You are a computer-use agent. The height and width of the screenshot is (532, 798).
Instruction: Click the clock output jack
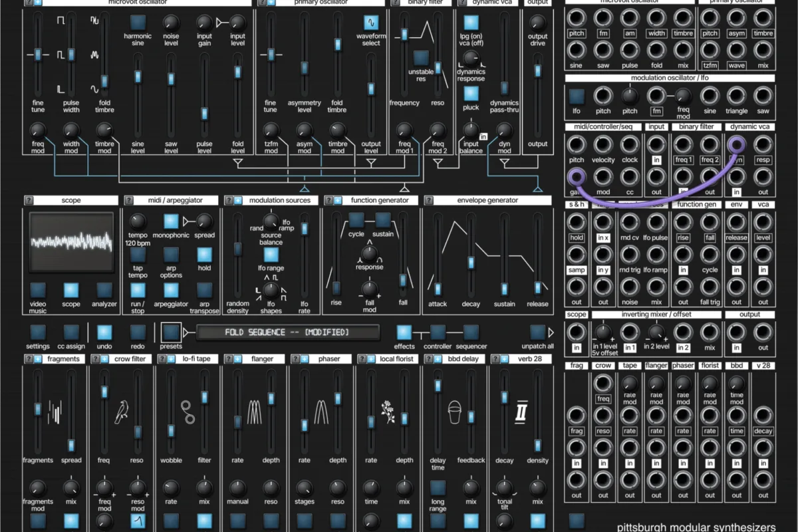pos(630,144)
